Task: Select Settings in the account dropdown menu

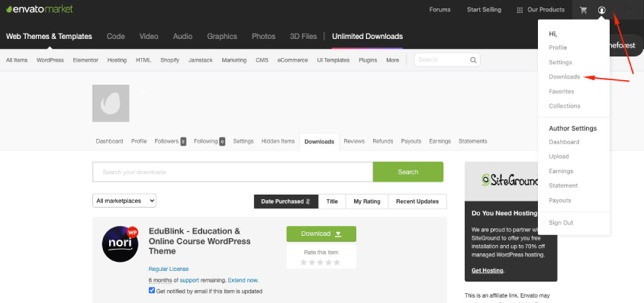Action: point(560,63)
